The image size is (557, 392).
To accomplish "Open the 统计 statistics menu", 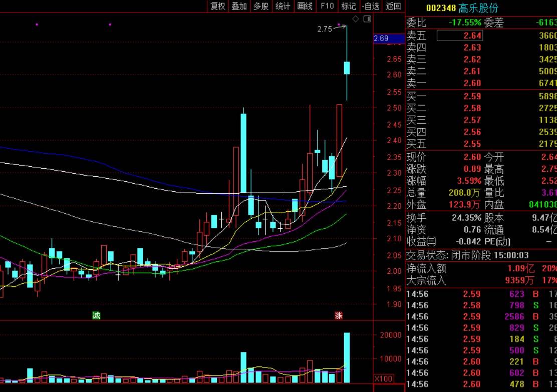I will pos(283,6).
